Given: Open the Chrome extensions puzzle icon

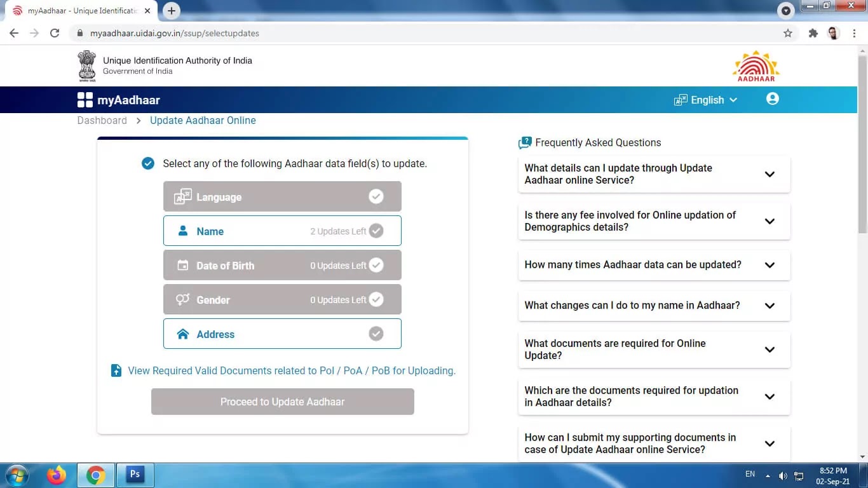Looking at the screenshot, I should 813,33.
